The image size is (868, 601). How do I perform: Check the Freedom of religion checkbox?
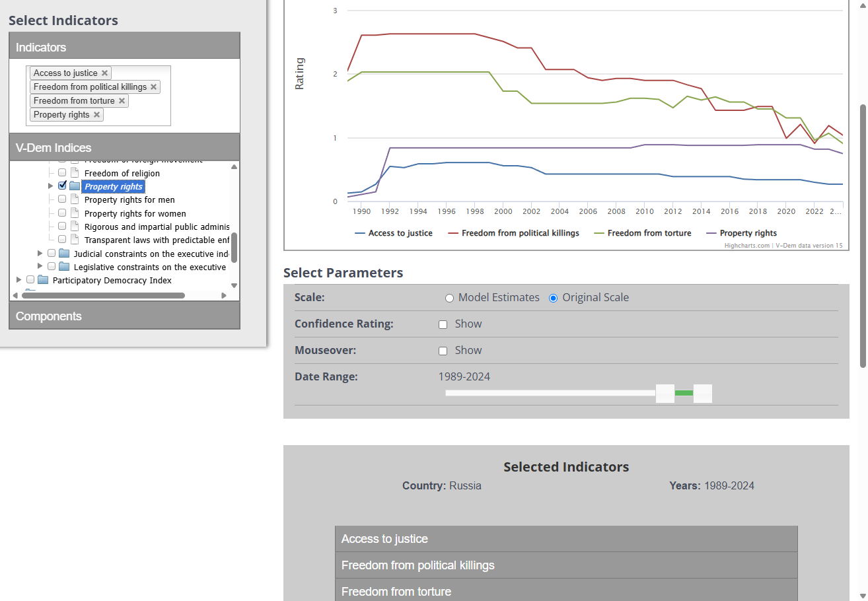coord(62,173)
